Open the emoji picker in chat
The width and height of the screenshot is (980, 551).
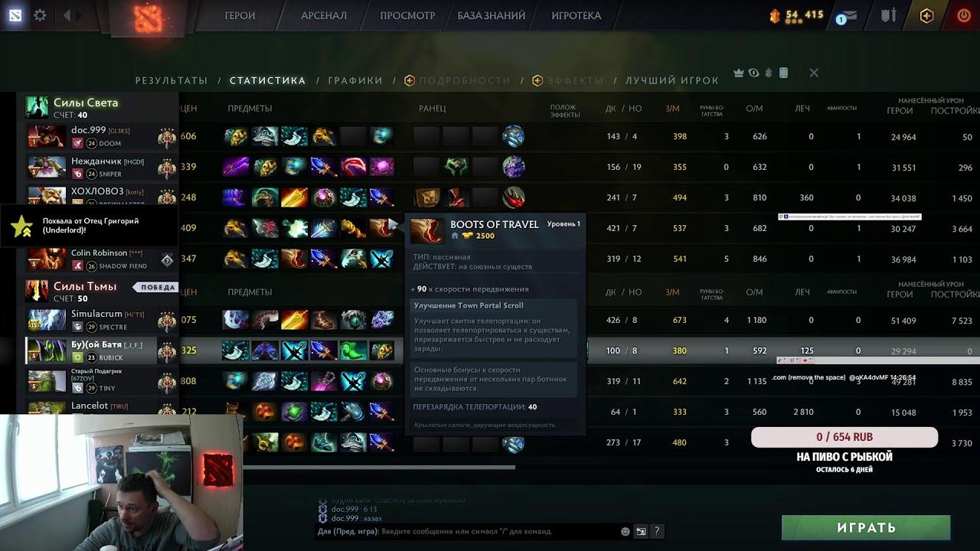coord(626,531)
